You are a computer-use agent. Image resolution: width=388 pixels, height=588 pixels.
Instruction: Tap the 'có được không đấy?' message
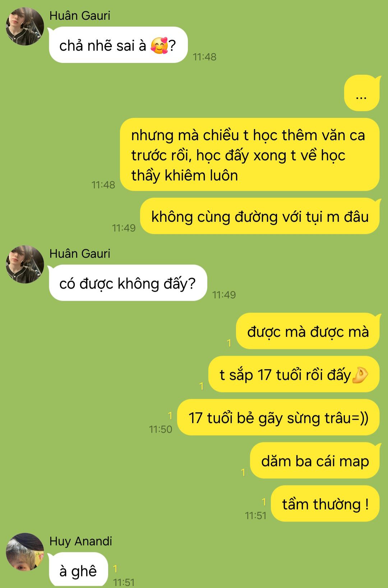[x=128, y=283]
